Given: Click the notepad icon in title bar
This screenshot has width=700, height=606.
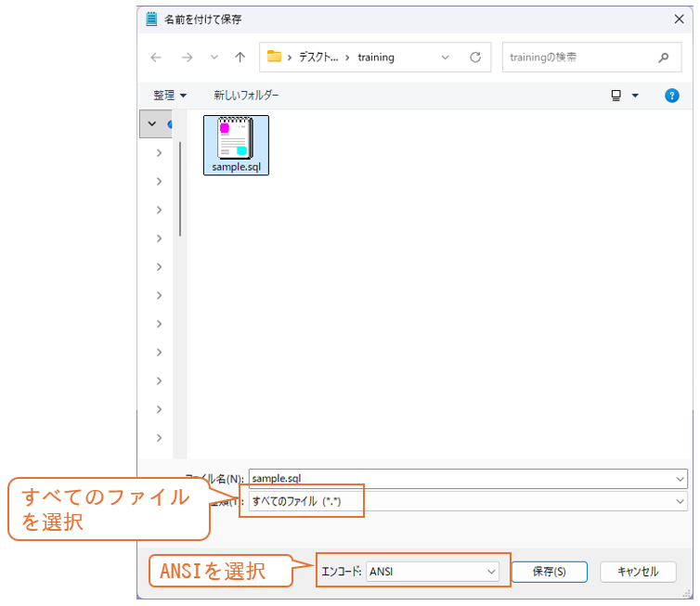Looking at the screenshot, I should point(151,19).
